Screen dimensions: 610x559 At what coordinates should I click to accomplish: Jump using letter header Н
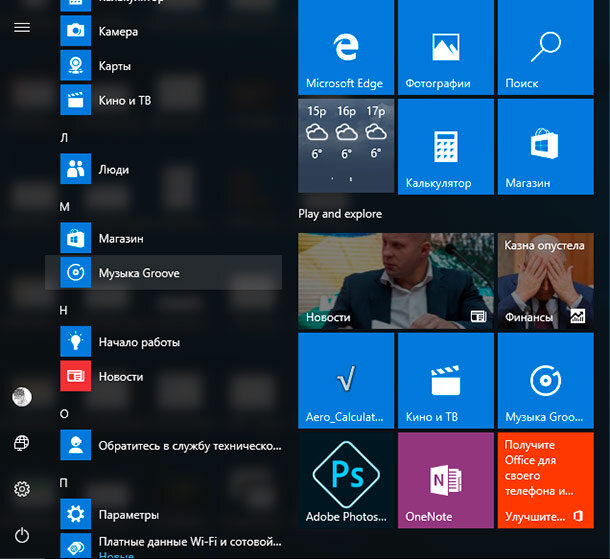64,310
